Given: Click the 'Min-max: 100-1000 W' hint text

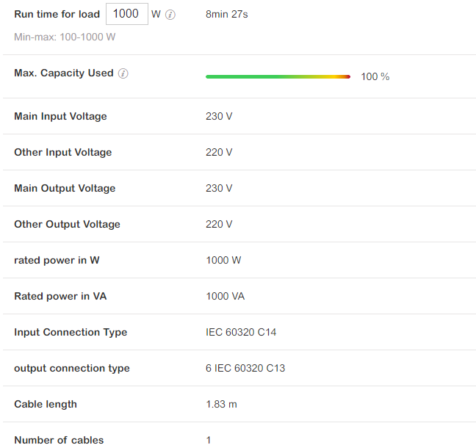Looking at the screenshot, I should pos(65,37).
